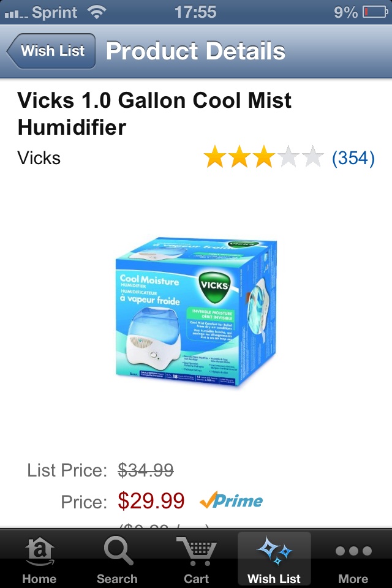Tap the Vicks brand name
Screen dimensions: 392x588
click(39, 158)
